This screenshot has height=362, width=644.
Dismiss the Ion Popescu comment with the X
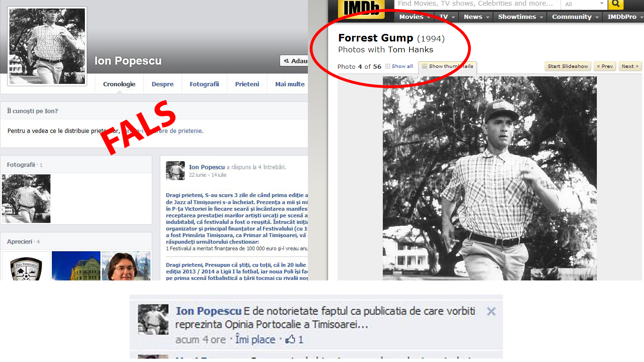[491, 312]
